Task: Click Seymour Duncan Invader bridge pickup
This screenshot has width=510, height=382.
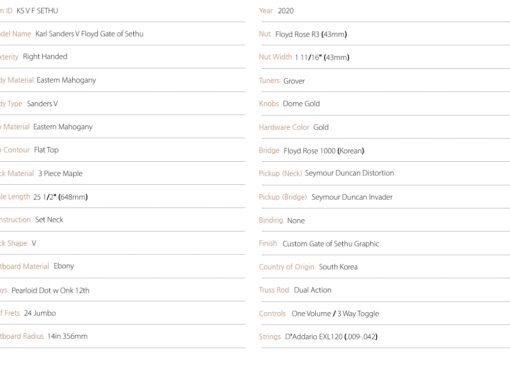Action: click(x=352, y=197)
